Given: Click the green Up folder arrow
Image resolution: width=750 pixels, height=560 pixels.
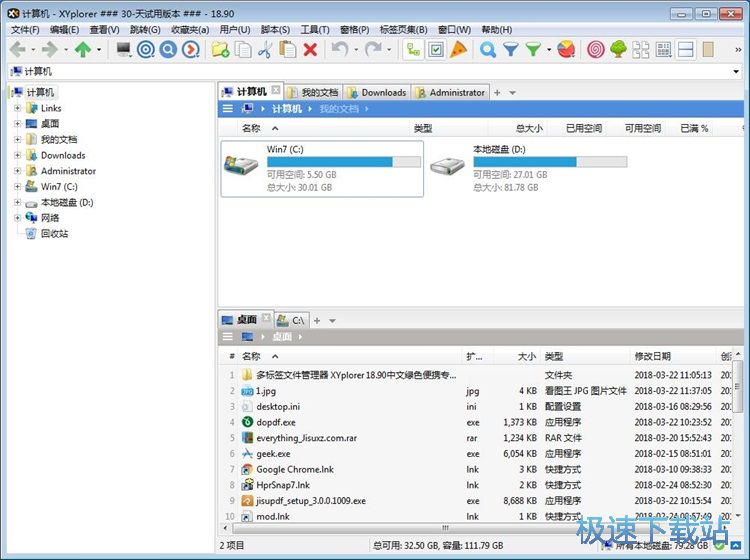Looking at the screenshot, I should coord(82,49).
